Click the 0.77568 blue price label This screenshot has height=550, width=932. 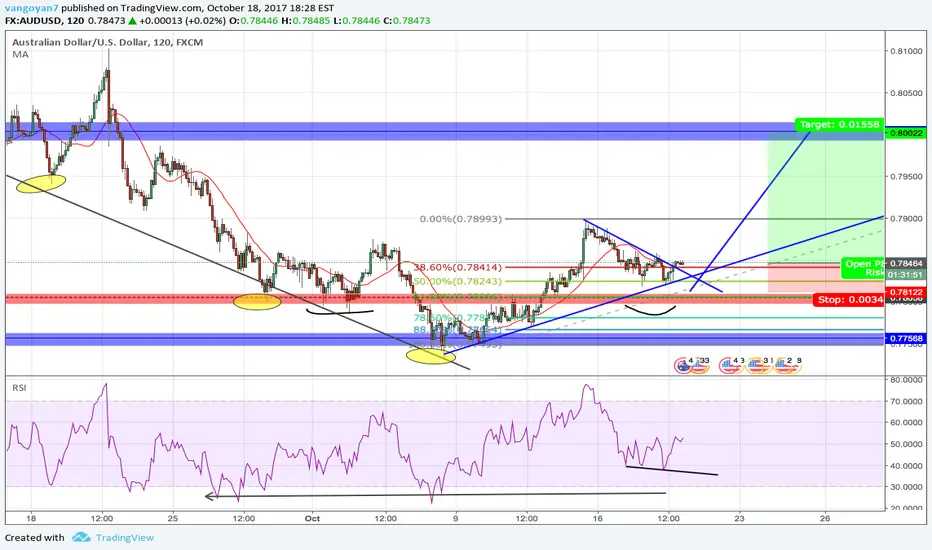coord(906,338)
